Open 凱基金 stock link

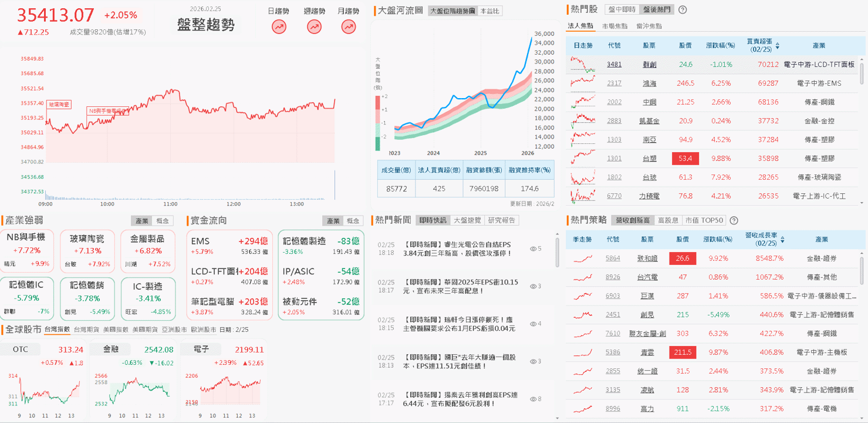pyautogui.click(x=650, y=121)
